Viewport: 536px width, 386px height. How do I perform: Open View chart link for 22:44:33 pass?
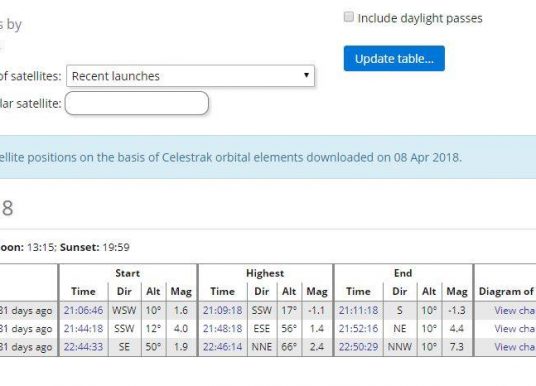pos(515,347)
